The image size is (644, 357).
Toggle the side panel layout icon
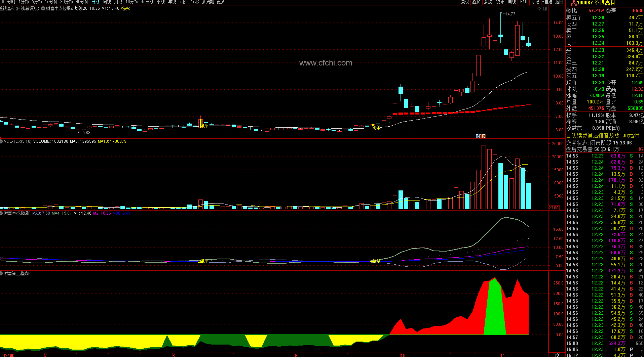pos(545,8)
